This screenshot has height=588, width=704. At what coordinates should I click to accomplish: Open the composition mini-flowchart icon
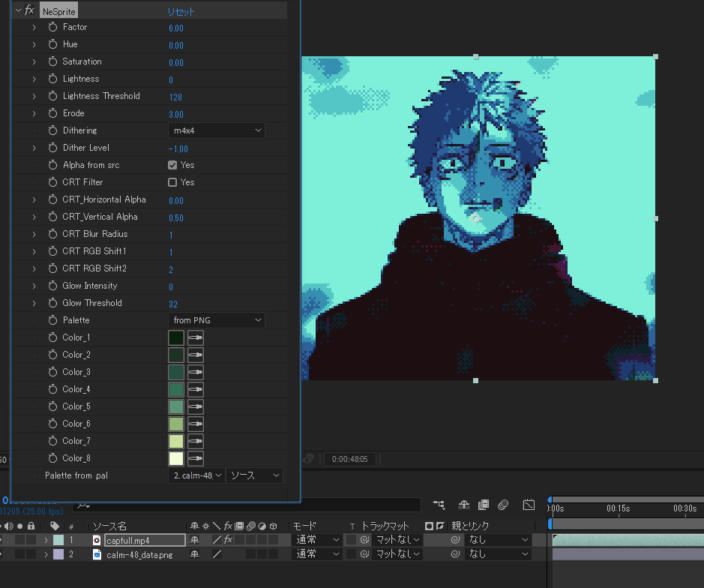[x=439, y=505]
